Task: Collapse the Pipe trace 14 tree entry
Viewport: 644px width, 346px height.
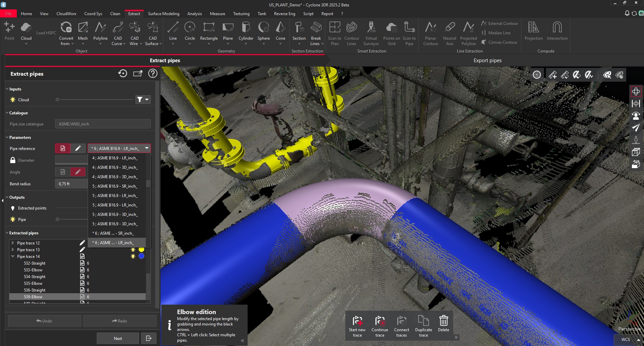Action: point(12,256)
